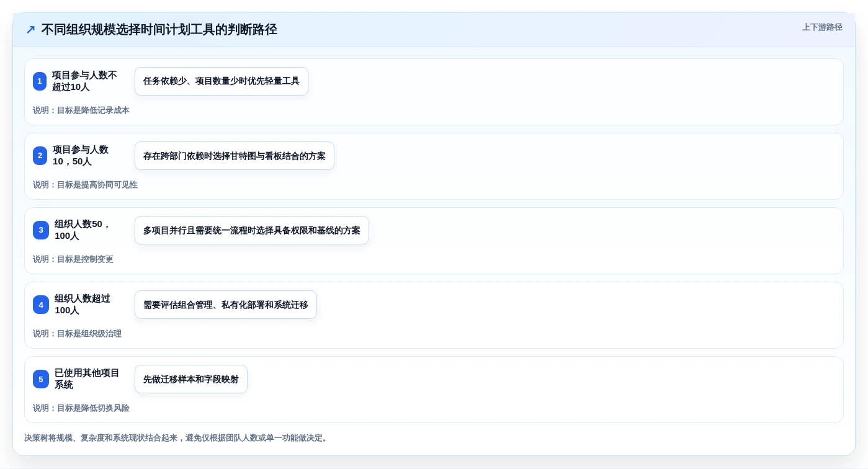Click 组织人数超过100人 condition label
Image resolution: width=868 pixels, height=469 pixels.
pos(83,305)
